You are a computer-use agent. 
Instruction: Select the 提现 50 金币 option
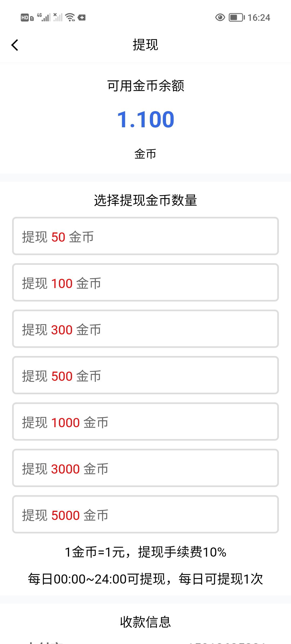(x=145, y=236)
